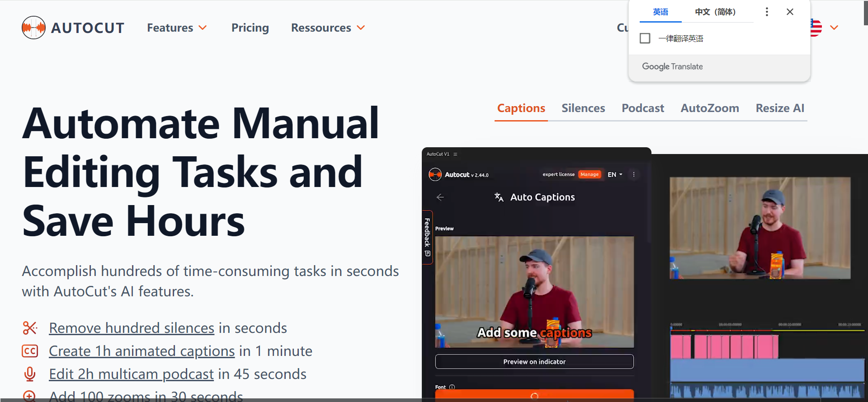Select the Captions feature tab
Viewport: 868px width, 402px height.
[521, 108]
